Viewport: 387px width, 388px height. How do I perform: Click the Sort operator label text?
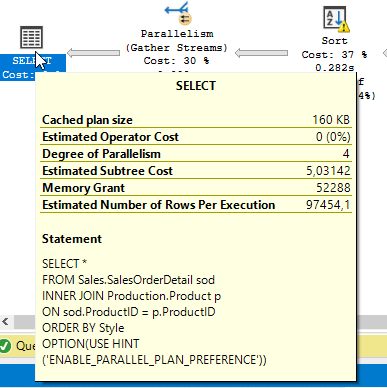pos(335,41)
